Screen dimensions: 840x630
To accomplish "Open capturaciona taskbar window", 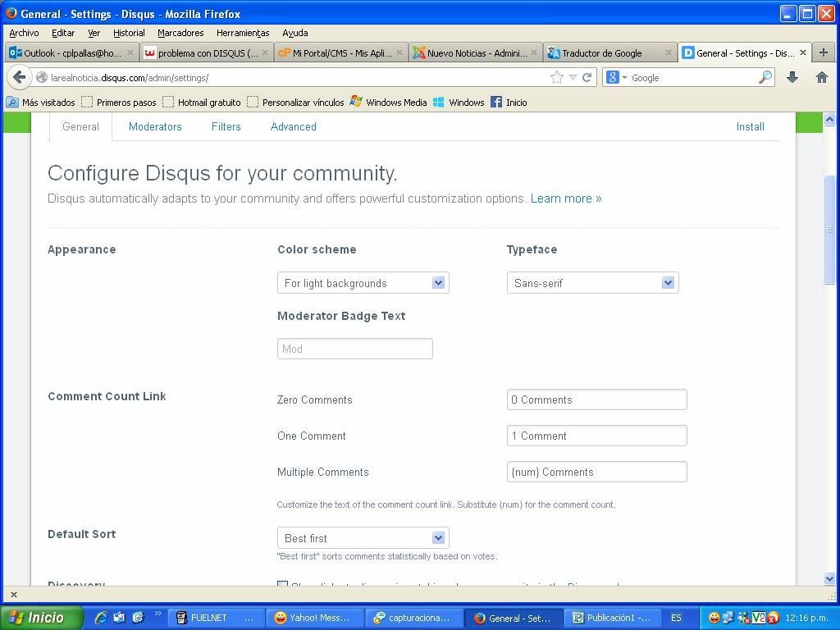I will point(413,618).
